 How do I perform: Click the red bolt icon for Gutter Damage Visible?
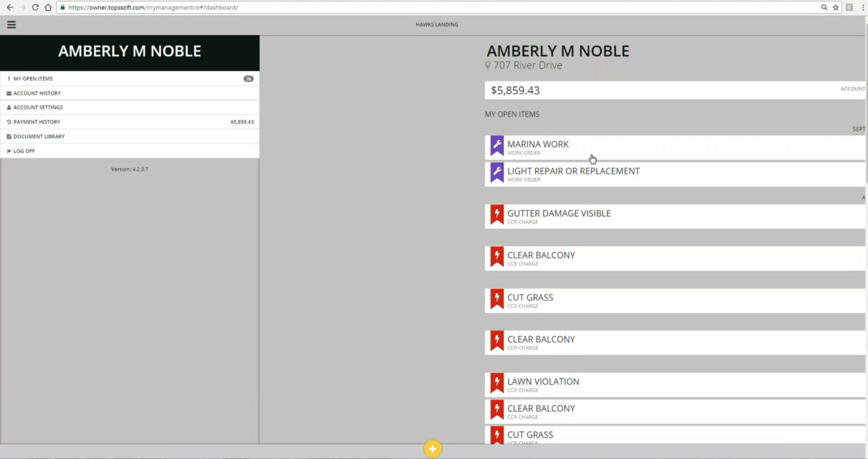point(497,215)
